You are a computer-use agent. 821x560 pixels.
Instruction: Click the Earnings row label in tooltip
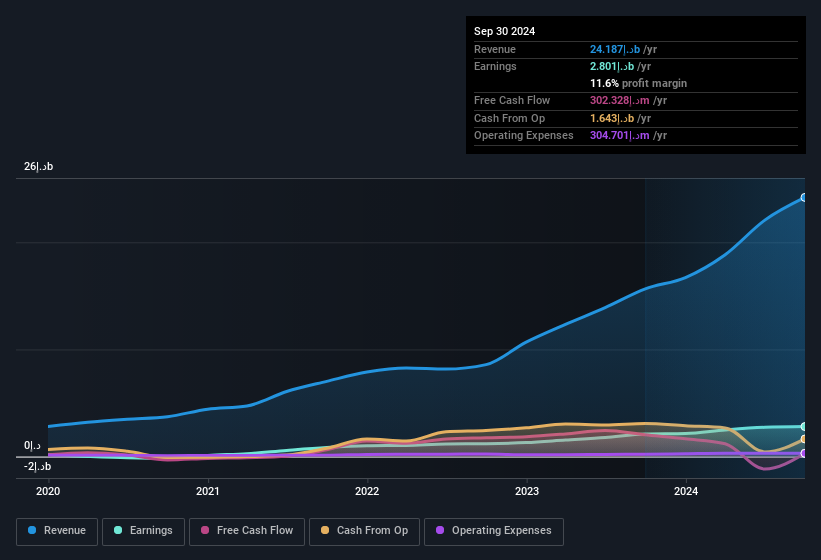tap(495, 66)
